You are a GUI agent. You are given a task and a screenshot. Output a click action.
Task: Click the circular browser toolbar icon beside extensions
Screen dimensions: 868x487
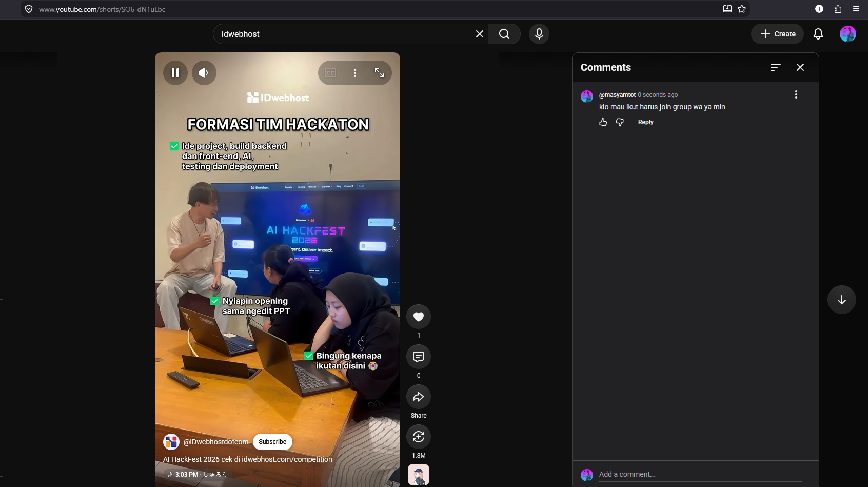819,9
